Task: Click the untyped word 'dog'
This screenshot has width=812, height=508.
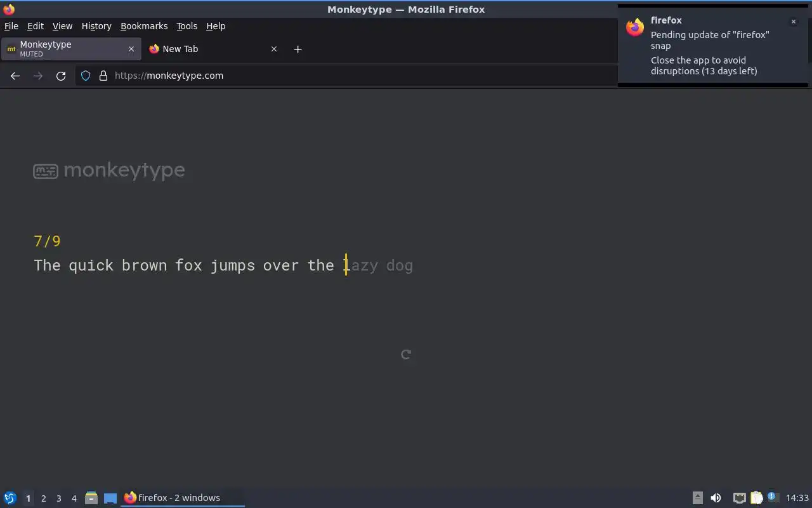Action: 400,265
